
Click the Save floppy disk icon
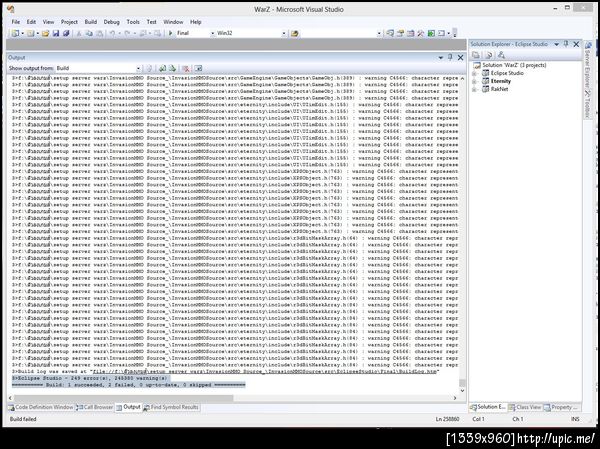(x=56, y=33)
